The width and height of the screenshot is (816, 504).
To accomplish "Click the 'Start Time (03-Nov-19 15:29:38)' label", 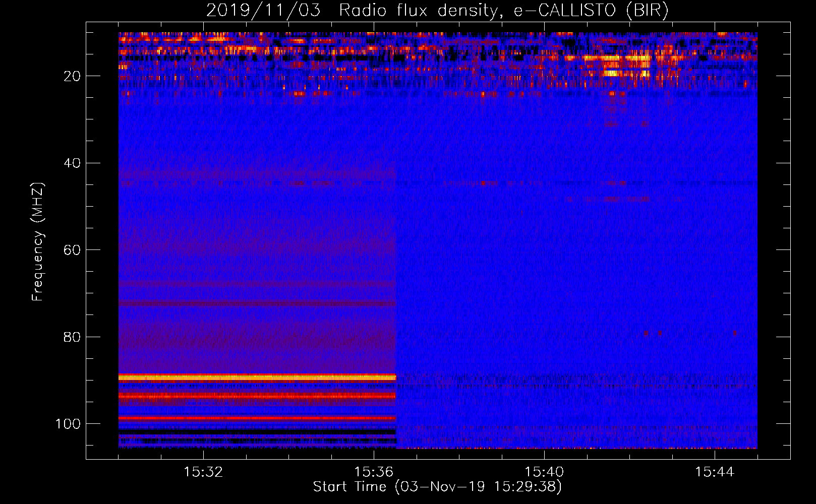I will [x=437, y=487].
